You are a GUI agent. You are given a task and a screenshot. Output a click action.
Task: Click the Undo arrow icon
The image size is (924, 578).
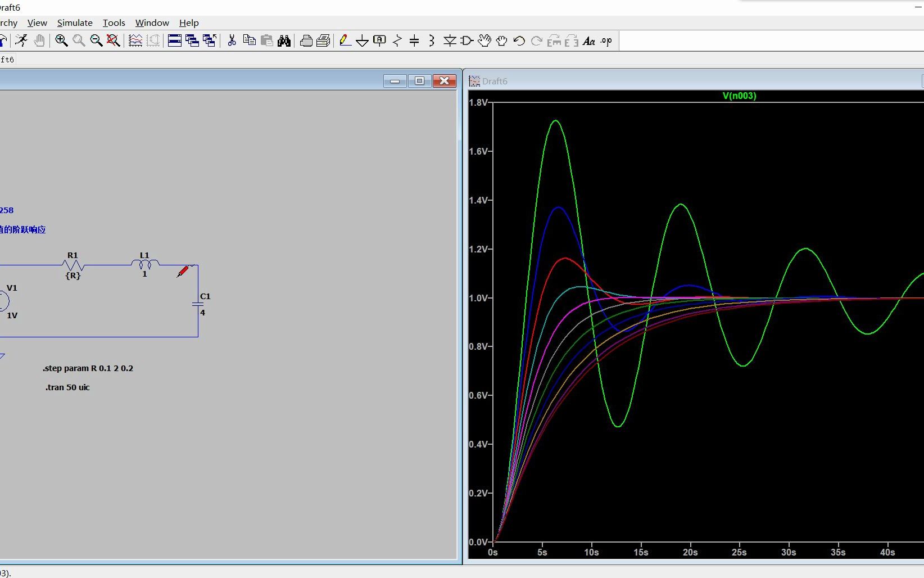pos(519,40)
